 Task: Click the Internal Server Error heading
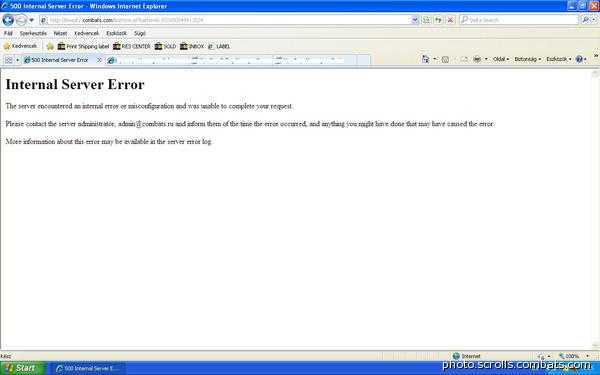pyautogui.click(x=75, y=84)
